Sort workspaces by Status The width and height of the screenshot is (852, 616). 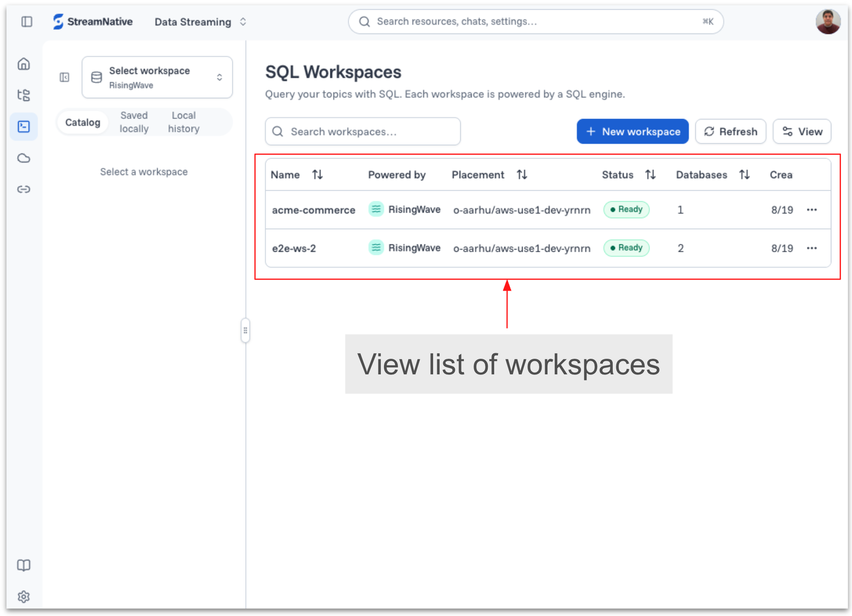[650, 175]
